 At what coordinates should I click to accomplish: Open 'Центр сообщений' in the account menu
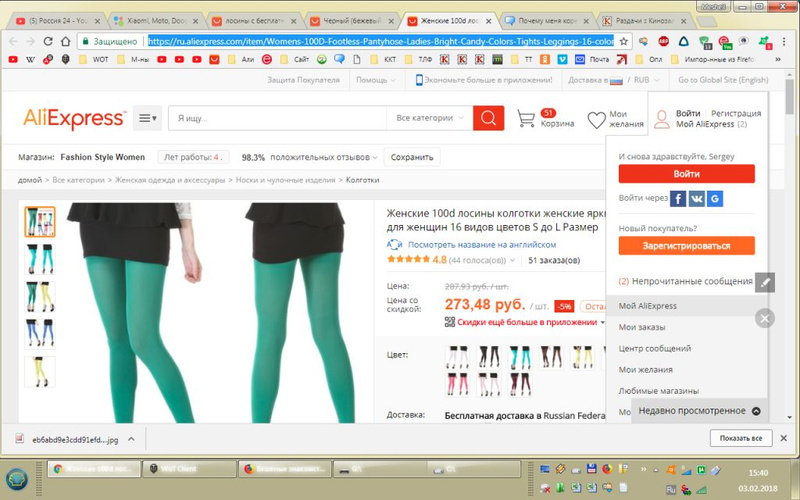point(654,348)
